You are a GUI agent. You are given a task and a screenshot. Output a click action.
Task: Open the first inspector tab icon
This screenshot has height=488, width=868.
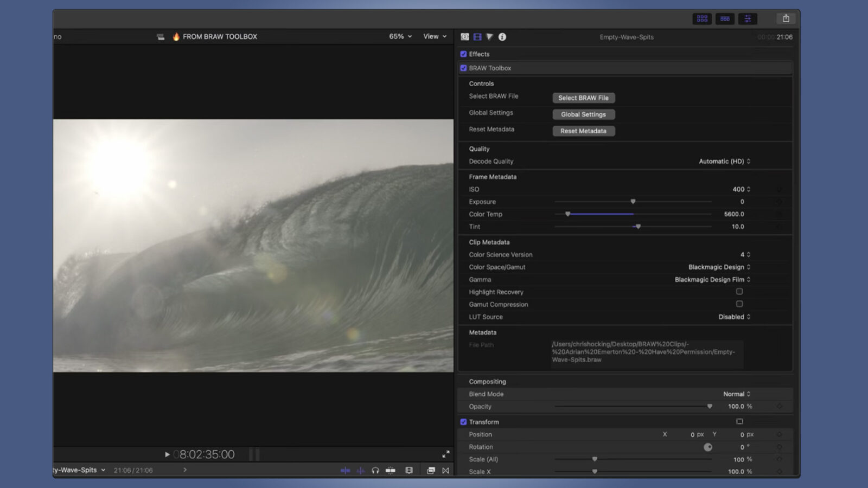[x=465, y=37]
